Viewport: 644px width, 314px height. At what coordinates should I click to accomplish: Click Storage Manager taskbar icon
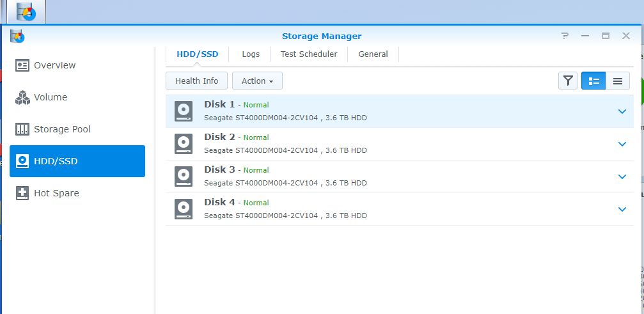click(x=26, y=12)
